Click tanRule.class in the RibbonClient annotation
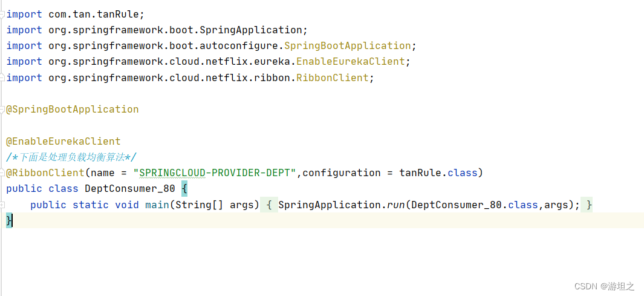This screenshot has height=296, width=644. point(438,173)
